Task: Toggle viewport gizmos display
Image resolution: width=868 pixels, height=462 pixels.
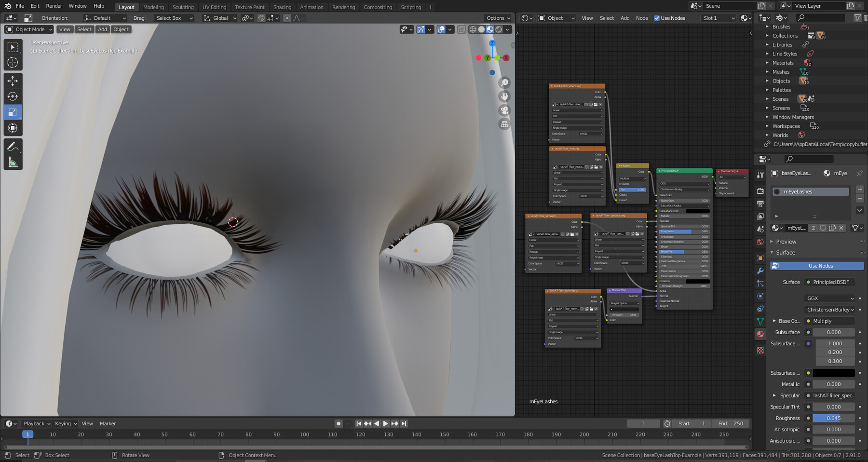Action: point(421,29)
